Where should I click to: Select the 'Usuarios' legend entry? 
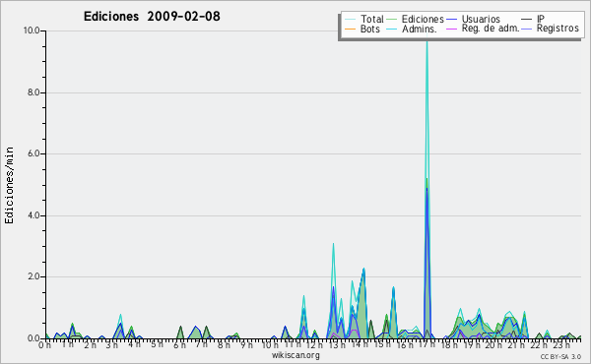pyautogui.click(x=481, y=19)
